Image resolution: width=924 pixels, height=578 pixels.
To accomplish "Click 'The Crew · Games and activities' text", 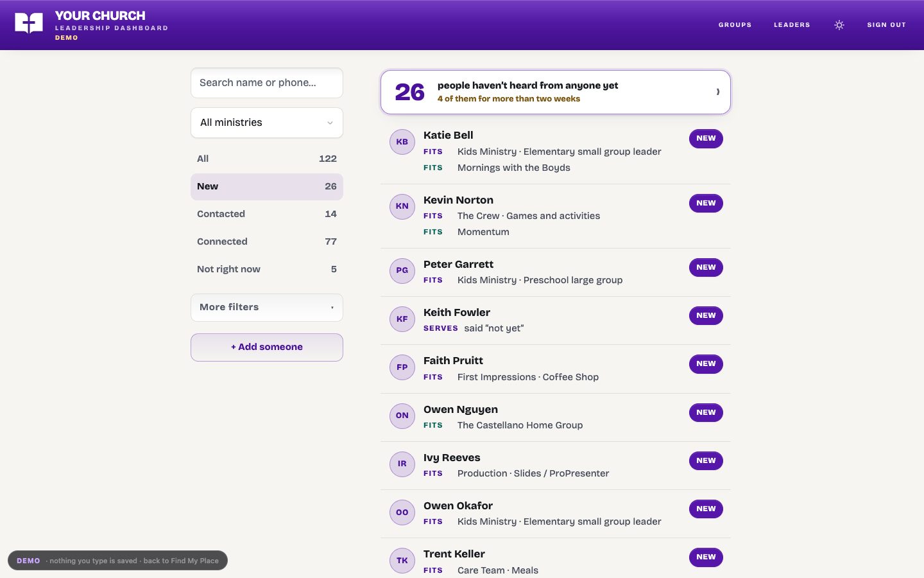I will click(529, 216).
